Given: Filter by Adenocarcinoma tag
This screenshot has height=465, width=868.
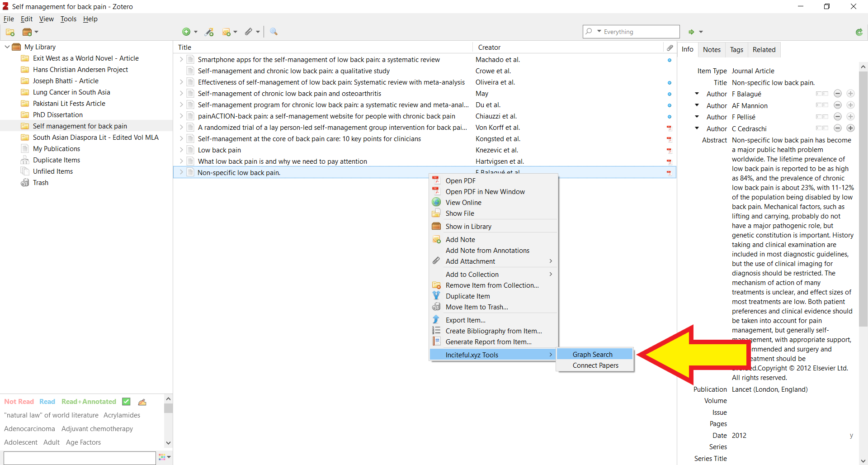Looking at the screenshot, I should [x=29, y=429].
